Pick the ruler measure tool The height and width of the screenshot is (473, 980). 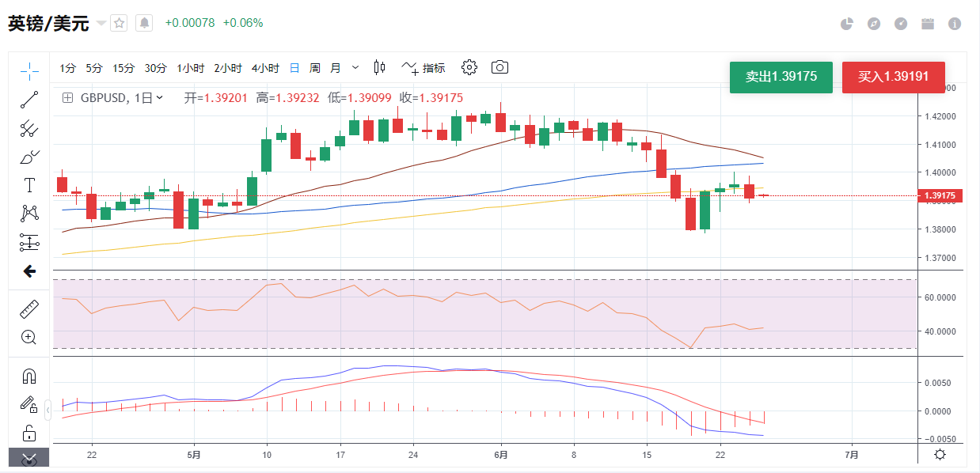(29, 309)
